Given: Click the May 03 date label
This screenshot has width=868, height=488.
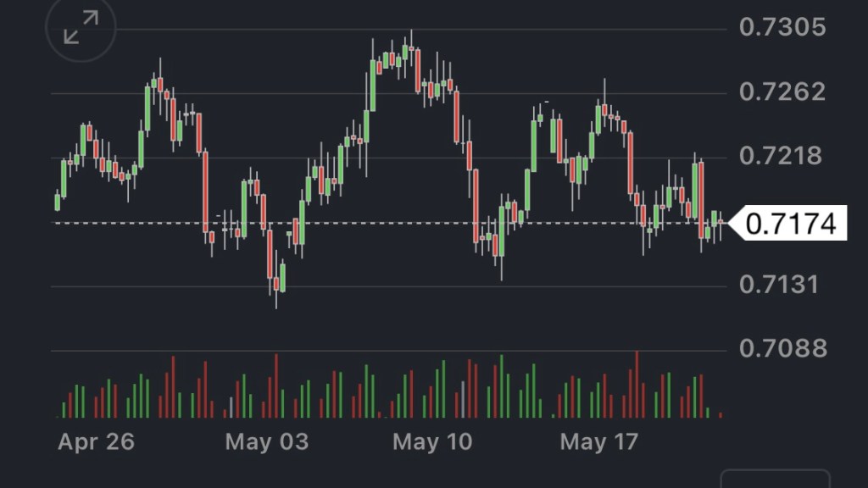Looking at the screenshot, I should point(267,441).
